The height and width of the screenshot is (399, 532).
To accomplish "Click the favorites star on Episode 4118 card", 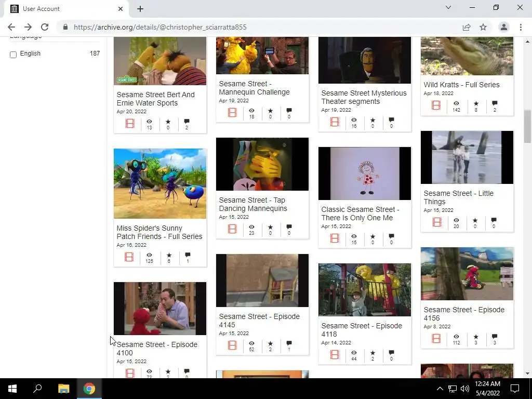I will pyautogui.click(x=373, y=353).
